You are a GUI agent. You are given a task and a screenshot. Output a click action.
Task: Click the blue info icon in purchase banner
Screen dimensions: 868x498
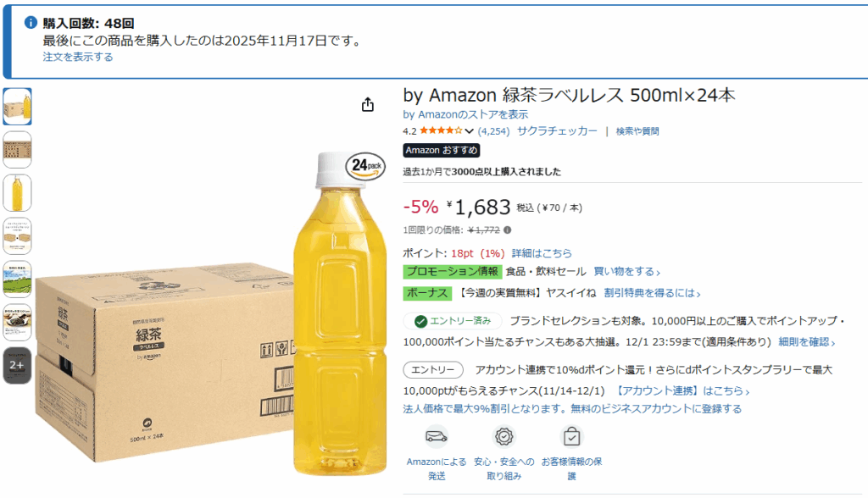(x=31, y=23)
